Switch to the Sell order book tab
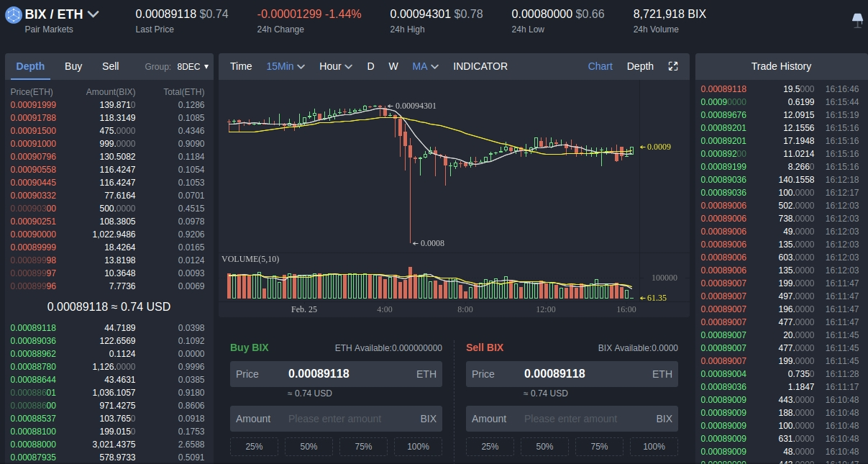This screenshot has width=868, height=464. pyautogui.click(x=110, y=66)
